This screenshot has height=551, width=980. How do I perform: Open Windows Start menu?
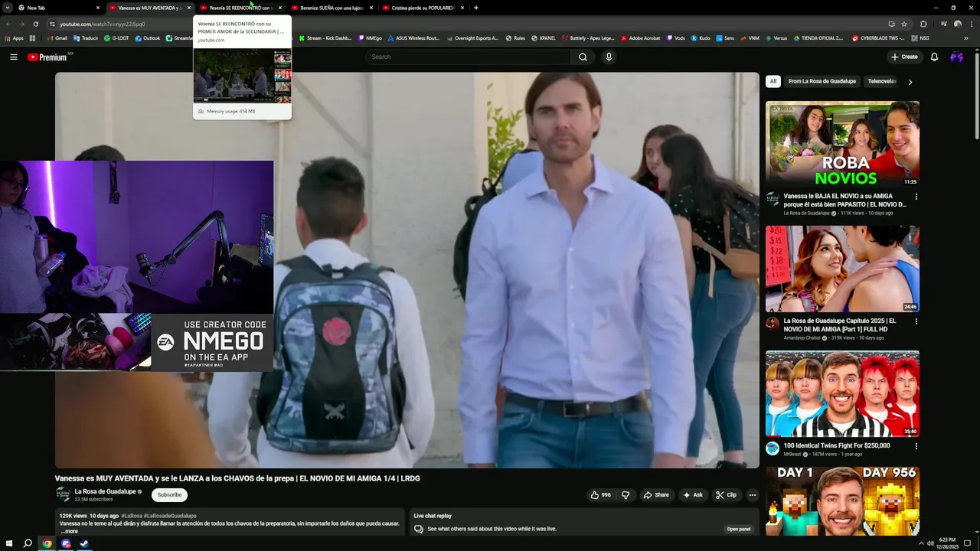click(x=8, y=543)
